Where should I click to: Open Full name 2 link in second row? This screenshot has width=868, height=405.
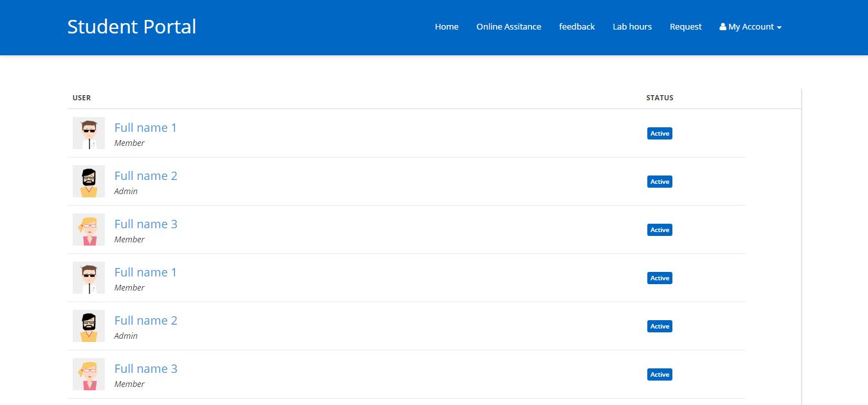pyautogui.click(x=145, y=176)
